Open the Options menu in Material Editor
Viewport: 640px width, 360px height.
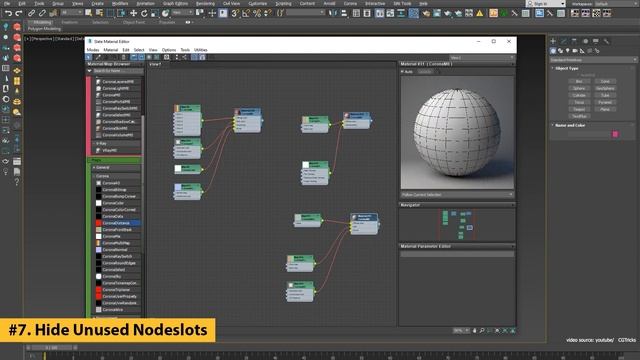(169, 50)
